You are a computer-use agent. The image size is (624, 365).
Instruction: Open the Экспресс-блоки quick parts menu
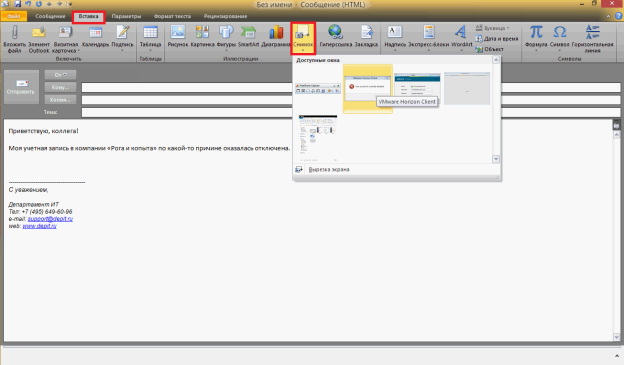tap(429, 39)
